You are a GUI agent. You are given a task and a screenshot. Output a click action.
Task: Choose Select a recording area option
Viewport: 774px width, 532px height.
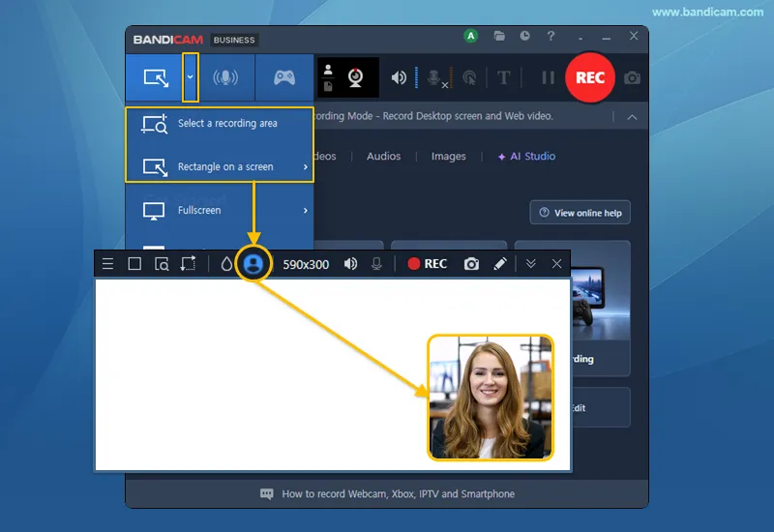point(220,124)
